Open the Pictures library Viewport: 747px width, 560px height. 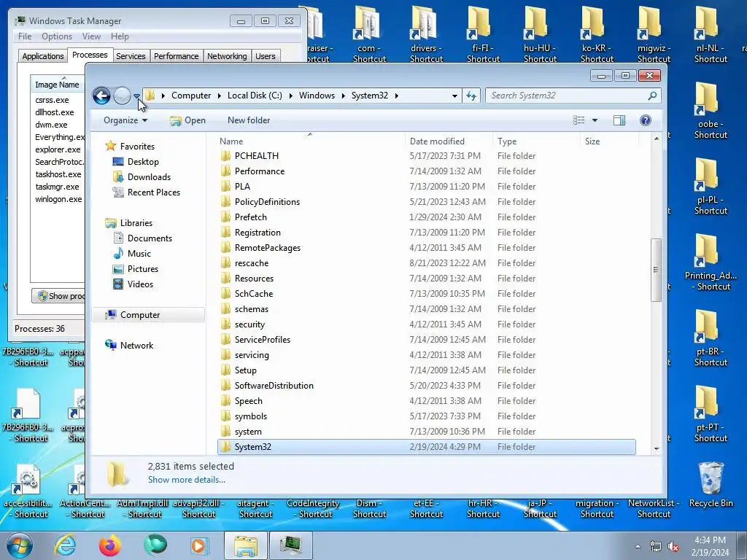click(x=142, y=268)
